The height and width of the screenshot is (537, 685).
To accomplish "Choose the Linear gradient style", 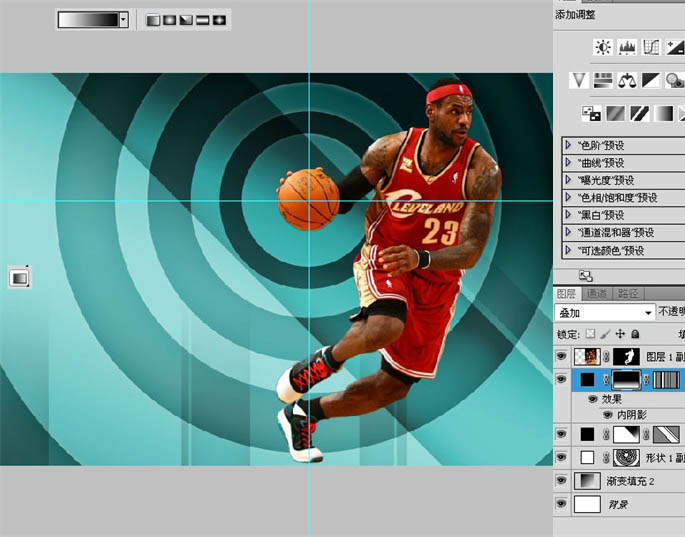I will click(x=153, y=20).
